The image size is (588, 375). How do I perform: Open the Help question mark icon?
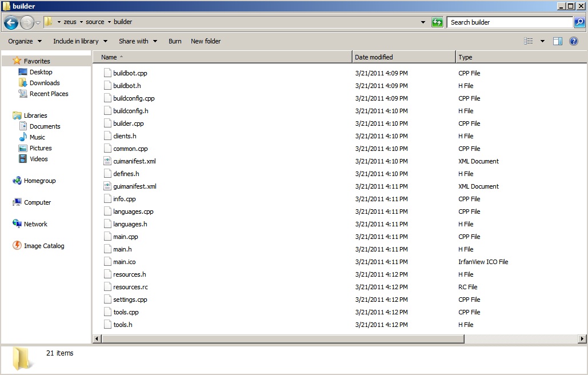[x=574, y=41]
